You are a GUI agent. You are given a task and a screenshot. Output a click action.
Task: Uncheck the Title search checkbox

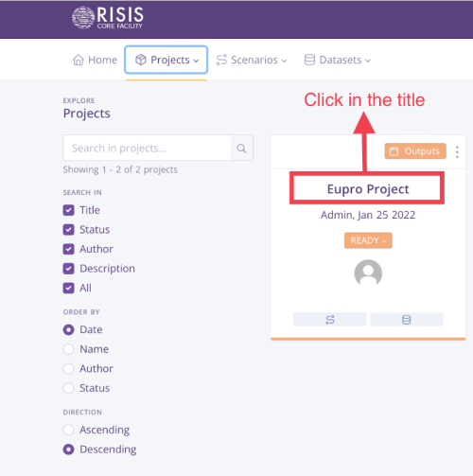click(68, 210)
